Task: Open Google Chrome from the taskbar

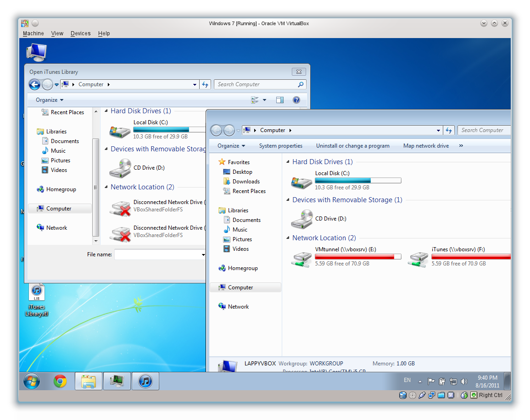Action: tap(60, 381)
